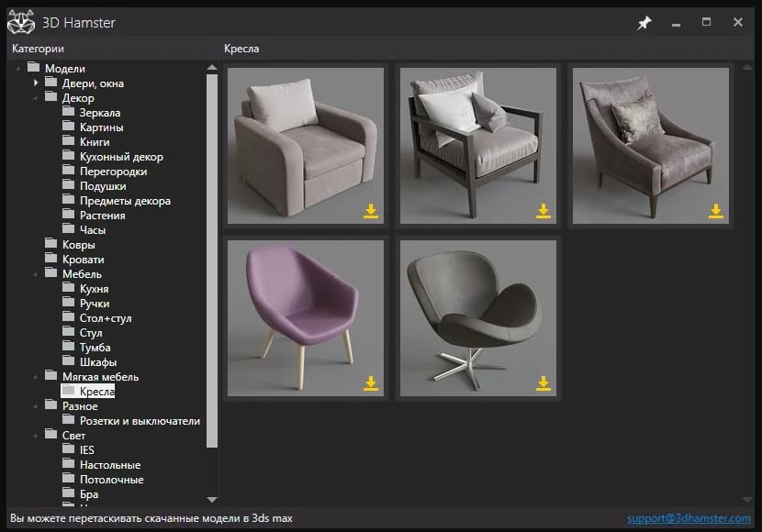Expand the Двери, окна category
Image resolution: width=762 pixels, height=532 pixels.
tap(36, 83)
